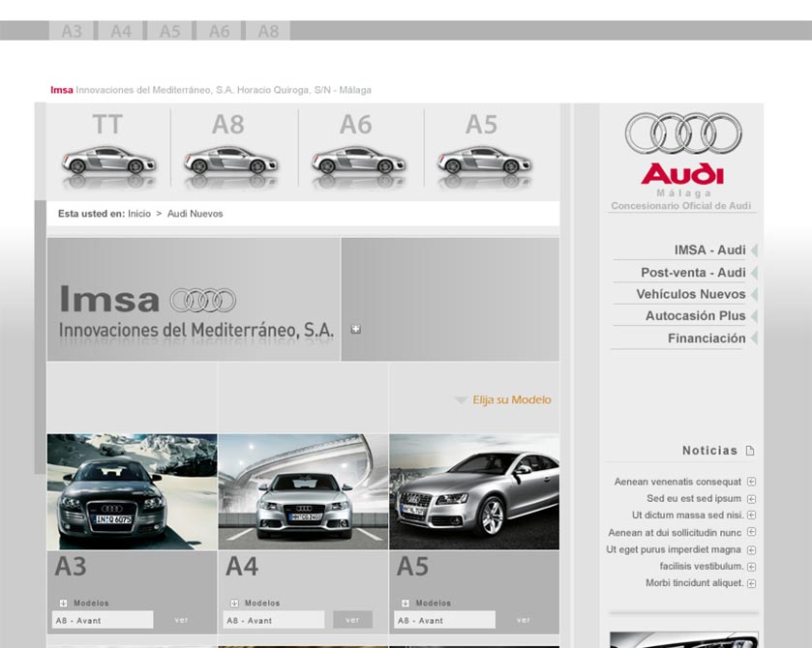Click the arrow icon beside Sed eu est sed ipsum
Image resolution: width=812 pixels, height=648 pixels.
pyautogui.click(x=751, y=499)
